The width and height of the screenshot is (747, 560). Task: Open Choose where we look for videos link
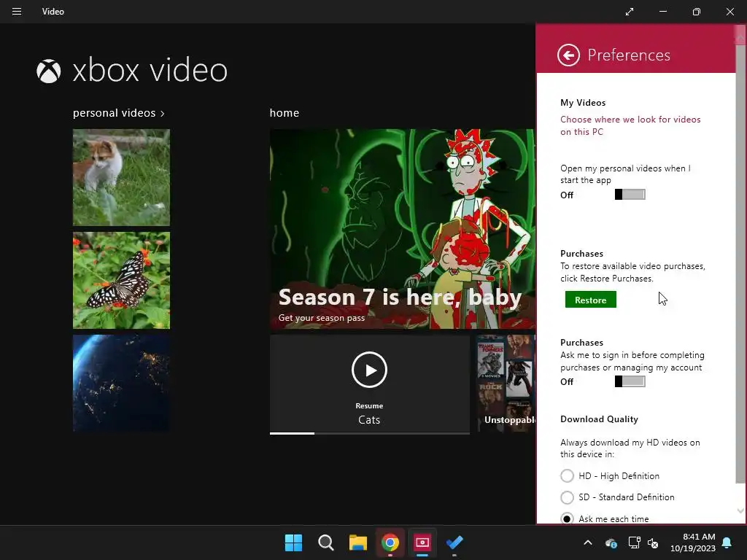pos(630,125)
